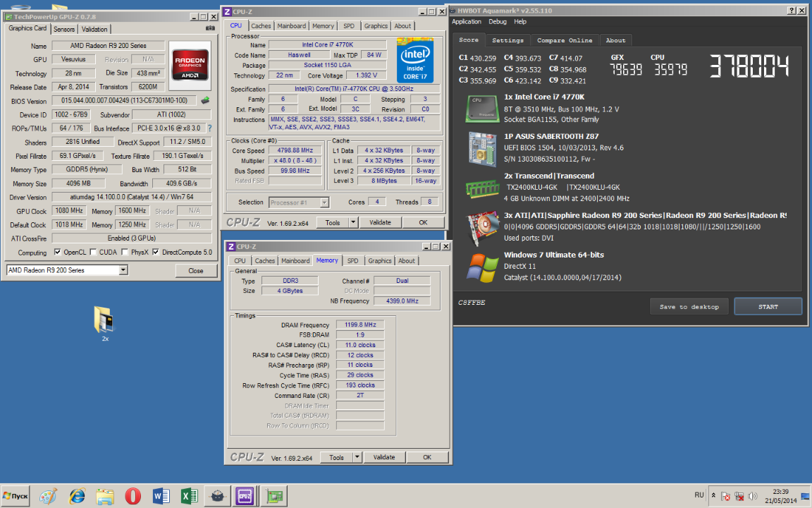The height and width of the screenshot is (508, 812).
Task: Open Tools dropdown arrow in CPU-Z Memory window
Action: coord(357,457)
